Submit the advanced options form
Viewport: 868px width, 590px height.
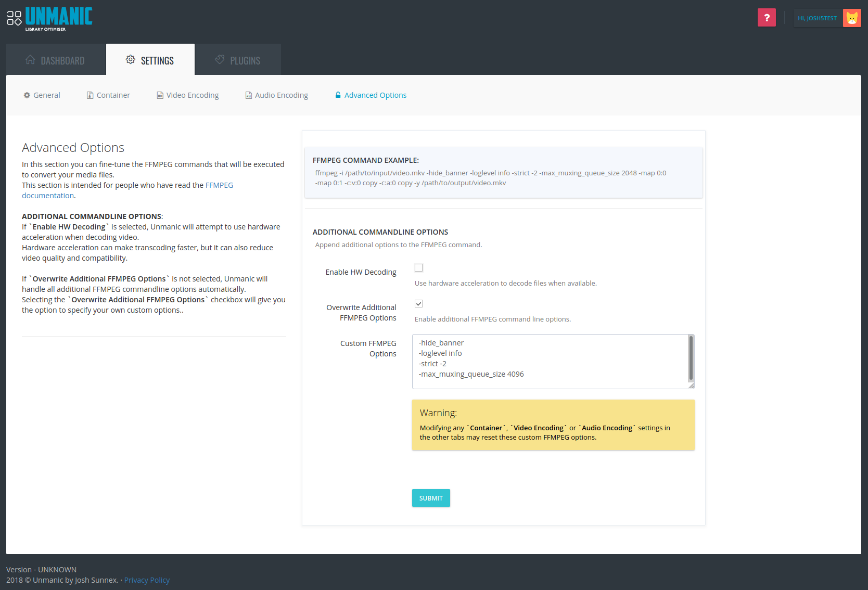(431, 498)
